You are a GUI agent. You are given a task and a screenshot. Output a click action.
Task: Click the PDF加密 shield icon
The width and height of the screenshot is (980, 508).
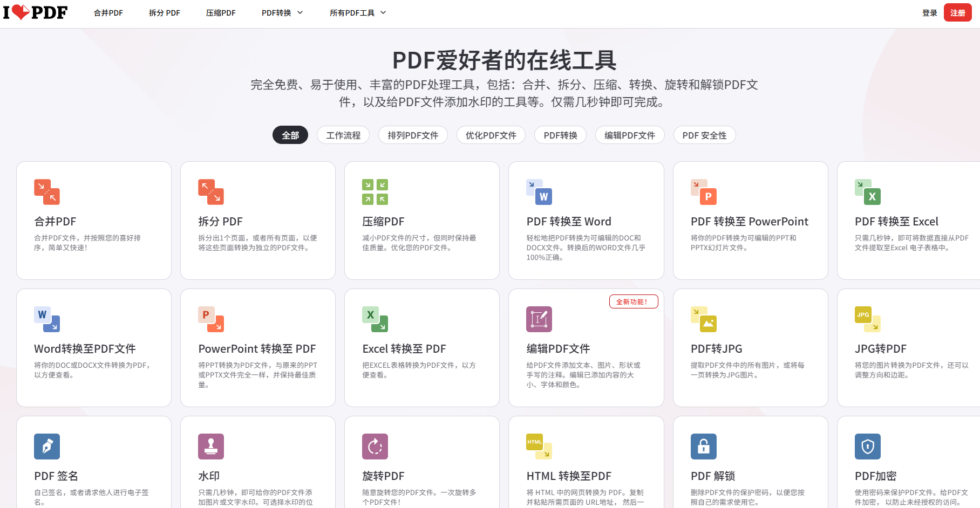pos(868,447)
